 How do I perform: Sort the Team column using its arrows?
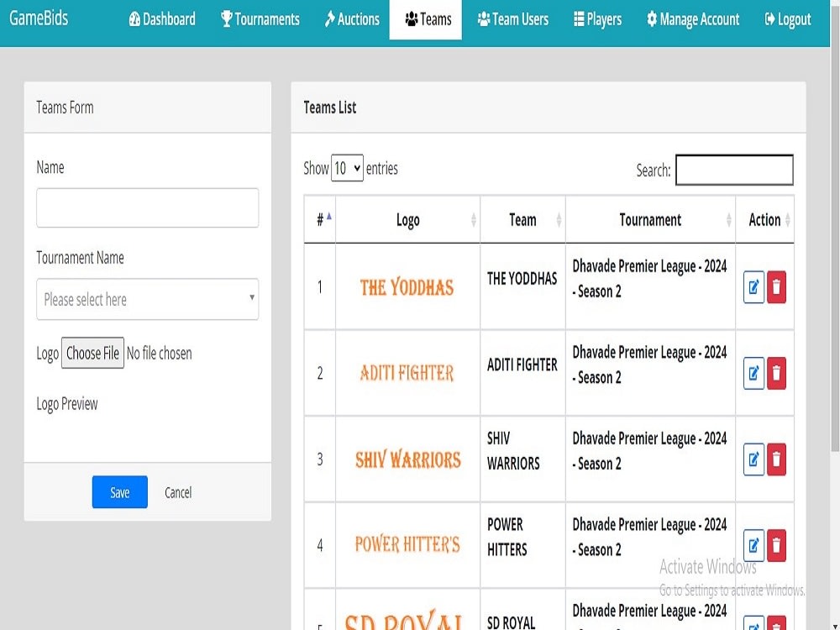pyautogui.click(x=558, y=220)
